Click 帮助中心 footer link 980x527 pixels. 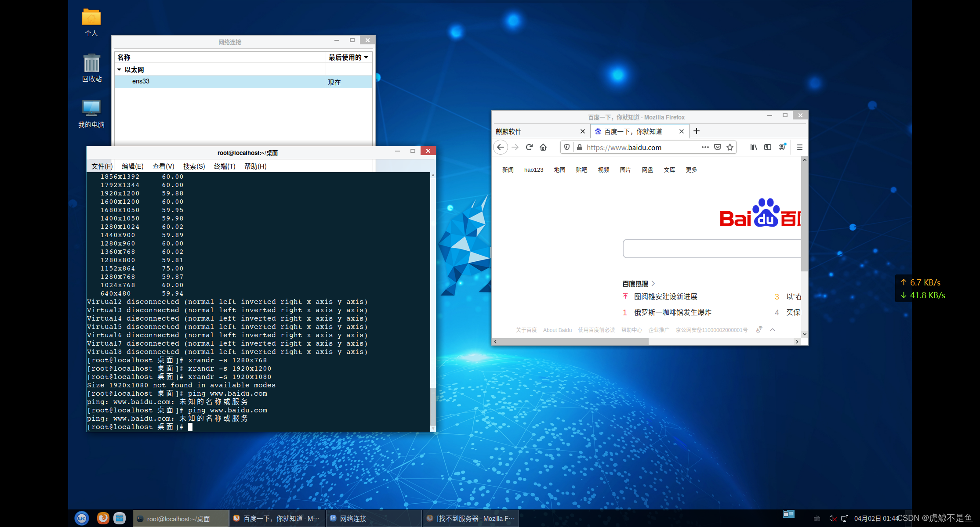coord(632,330)
